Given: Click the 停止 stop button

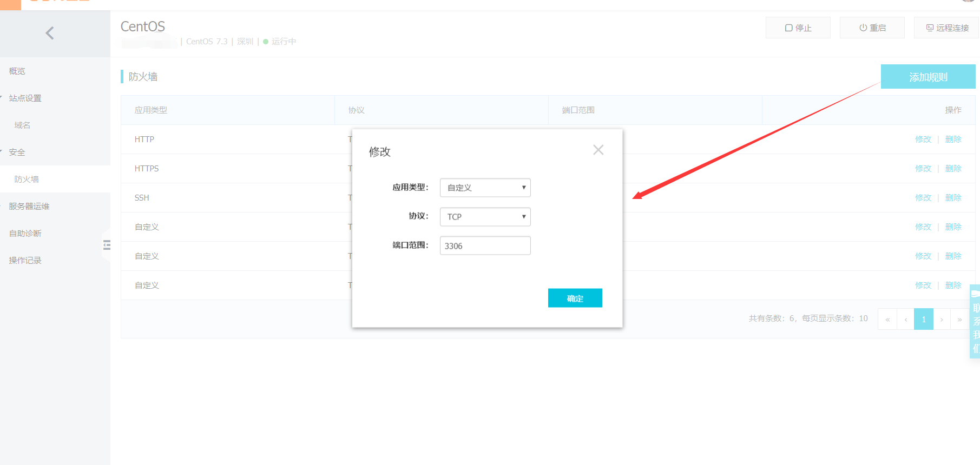Looking at the screenshot, I should click(x=798, y=28).
